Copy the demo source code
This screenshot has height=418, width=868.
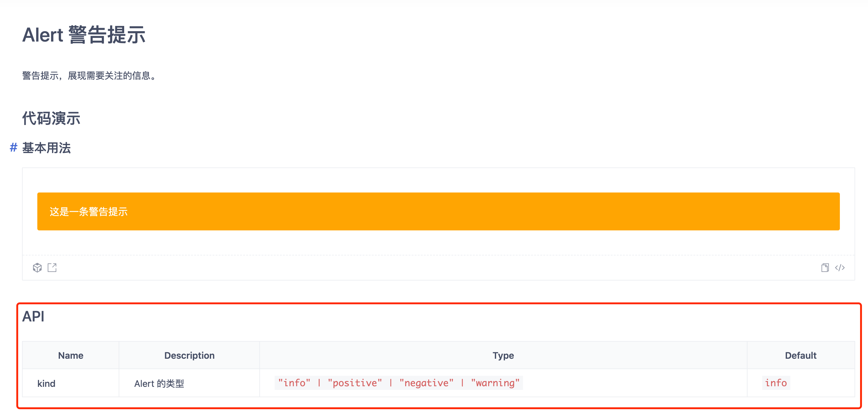click(x=825, y=268)
